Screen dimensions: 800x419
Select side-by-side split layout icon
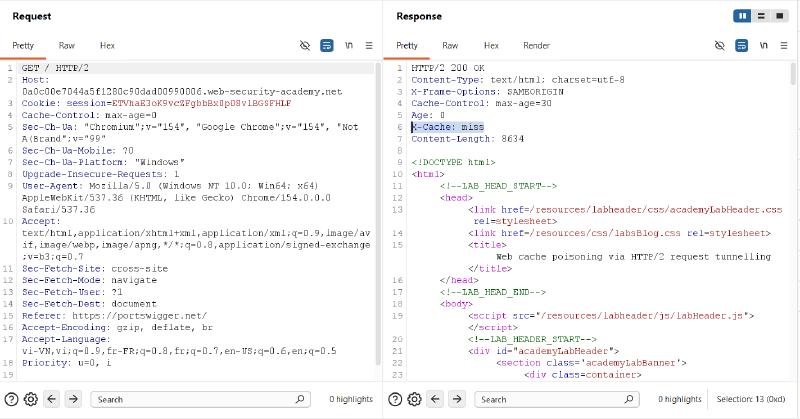742,16
